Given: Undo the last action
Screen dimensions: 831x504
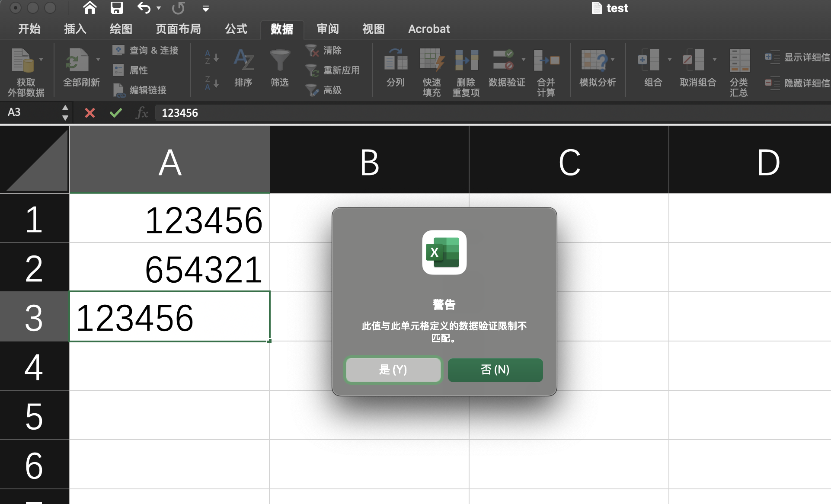Looking at the screenshot, I should (144, 8).
